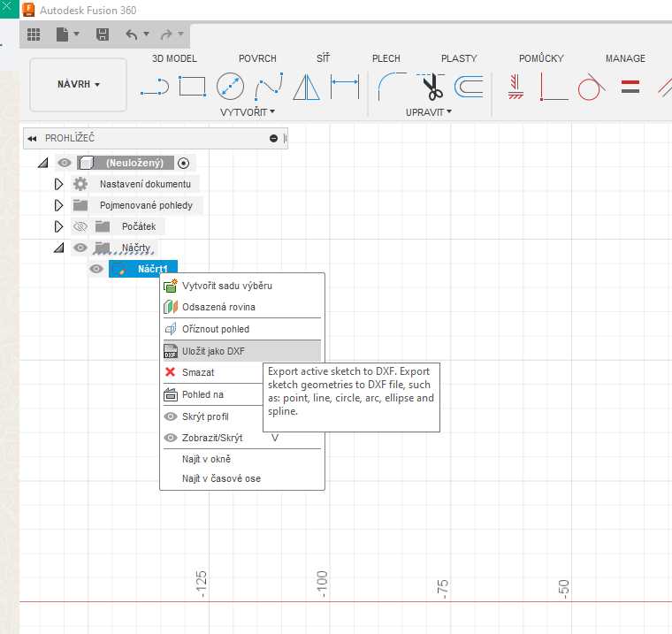Select the Sketch Dimension tool

pyautogui.click(x=345, y=87)
